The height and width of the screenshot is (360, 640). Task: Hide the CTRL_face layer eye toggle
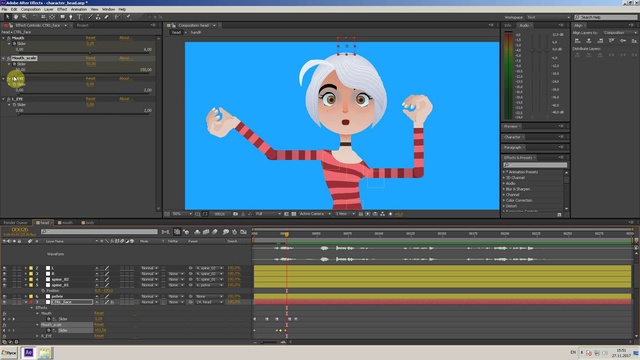coord(4,302)
